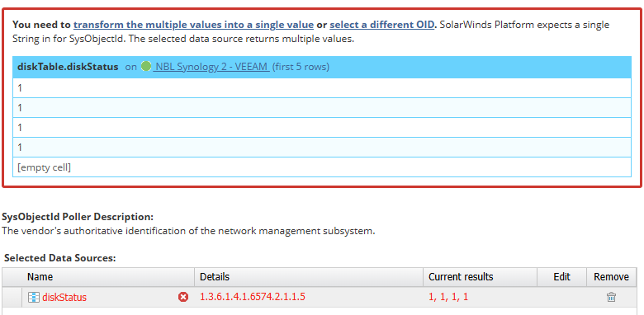644x315 pixels.
Task: Open 'transform the multiple values into a single value' link
Action: 193,25
